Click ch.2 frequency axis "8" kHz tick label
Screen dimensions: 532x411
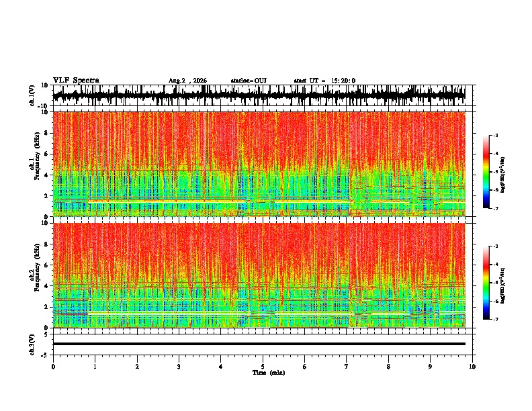[47, 244]
